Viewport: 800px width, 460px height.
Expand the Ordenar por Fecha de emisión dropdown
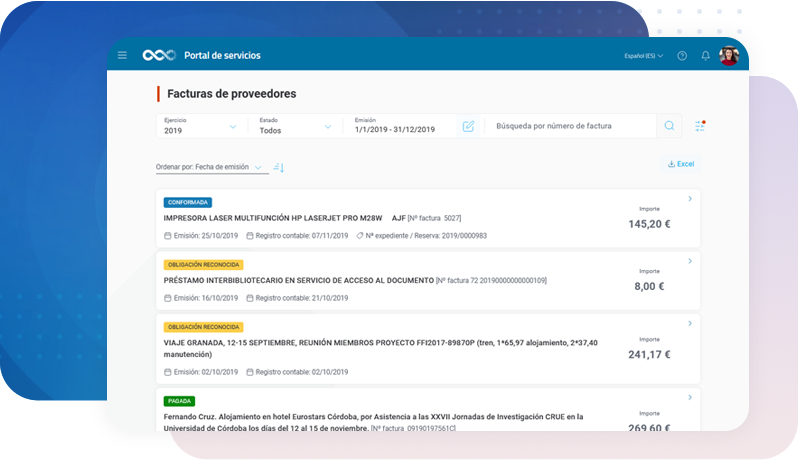pyautogui.click(x=210, y=167)
